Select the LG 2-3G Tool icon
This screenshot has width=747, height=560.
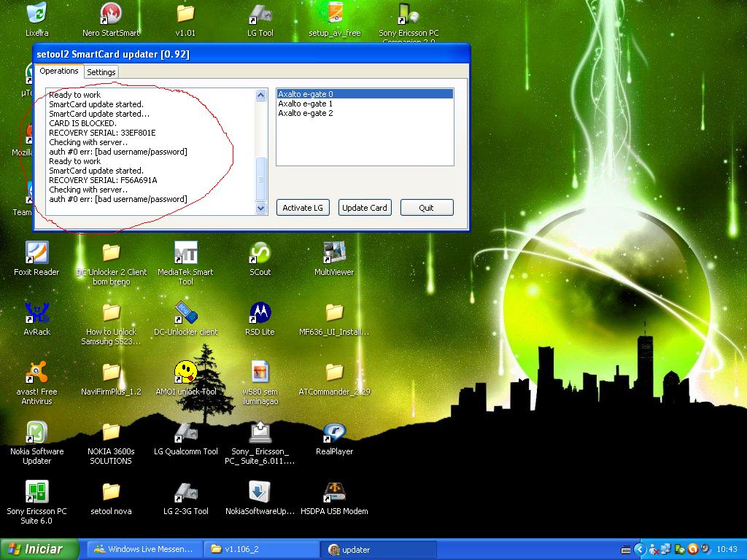coord(185,491)
